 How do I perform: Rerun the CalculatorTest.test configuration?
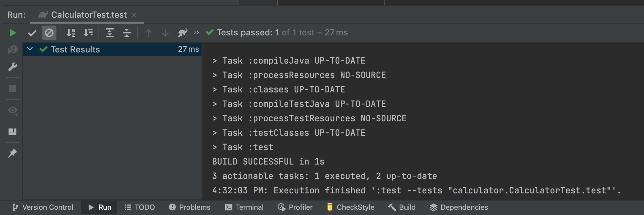tap(12, 33)
